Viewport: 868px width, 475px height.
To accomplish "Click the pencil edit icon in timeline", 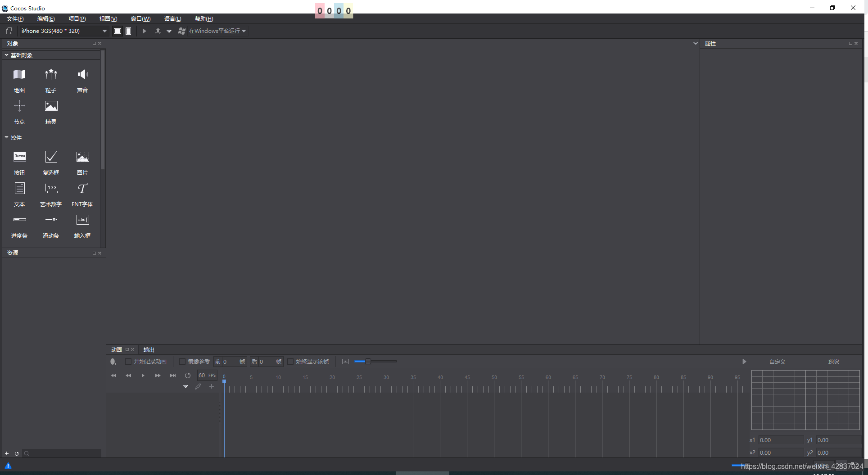I will [x=198, y=387].
